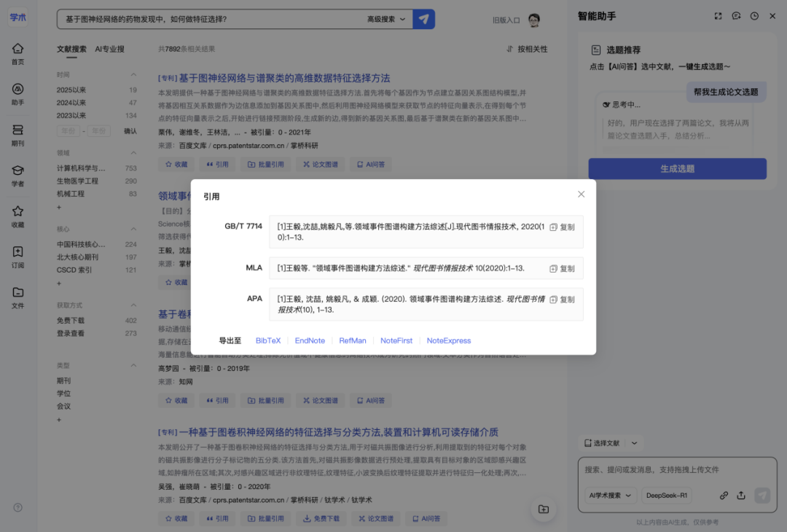Copy the APA citation
The image size is (787, 532).
pyautogui.click(x=562, y=300)
